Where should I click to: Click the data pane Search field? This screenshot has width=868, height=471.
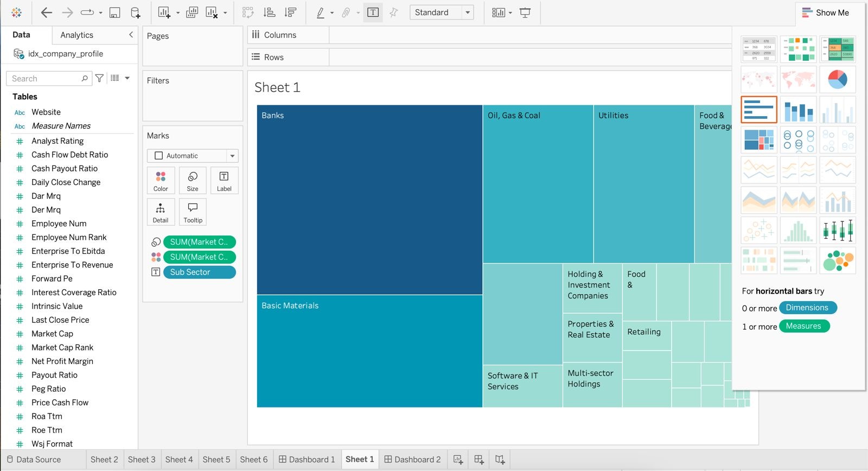(49, 78)
